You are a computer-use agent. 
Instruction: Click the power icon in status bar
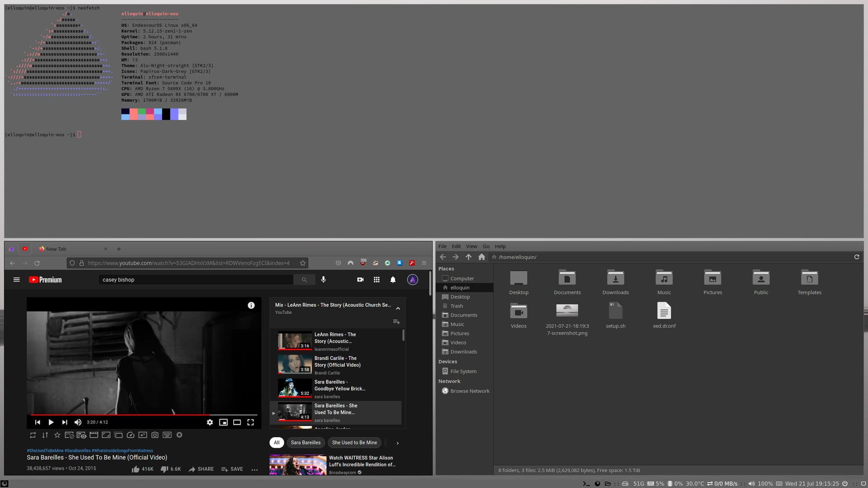tap(844, 483)
